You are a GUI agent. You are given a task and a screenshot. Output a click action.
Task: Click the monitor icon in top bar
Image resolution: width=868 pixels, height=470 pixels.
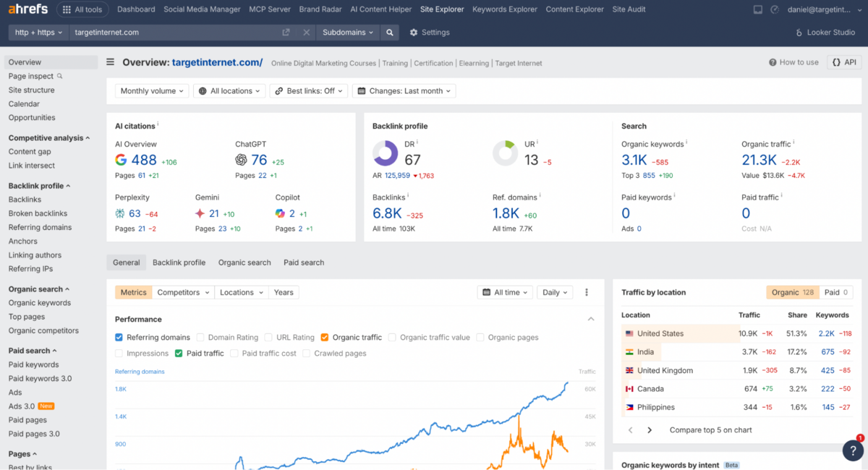click(x=758, y=9)
